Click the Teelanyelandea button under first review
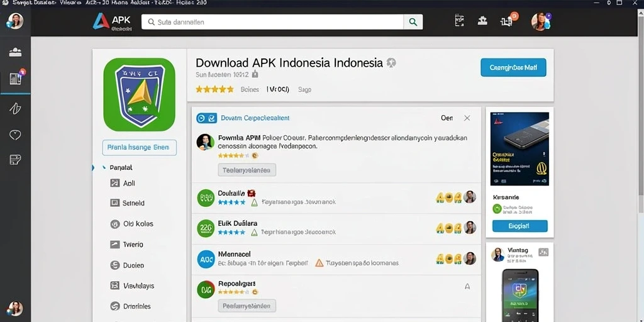The width and height of the screenshot is (644, 322). pos(247,170)
